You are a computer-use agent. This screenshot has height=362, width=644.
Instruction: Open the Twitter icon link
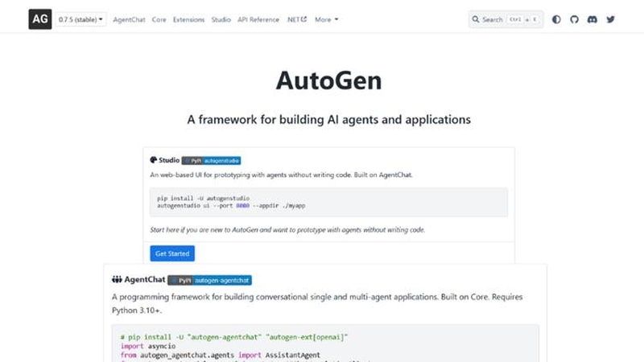click(611, 19)
